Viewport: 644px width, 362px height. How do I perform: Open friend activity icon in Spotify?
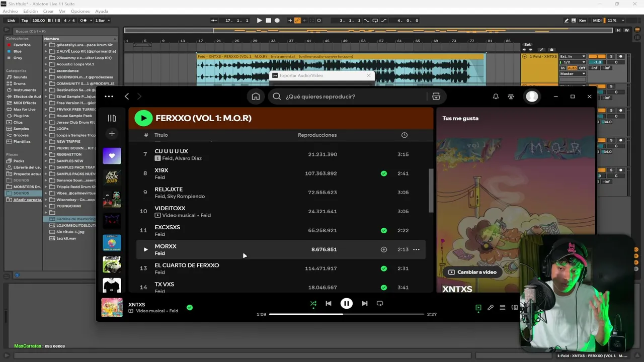(511, 97)
